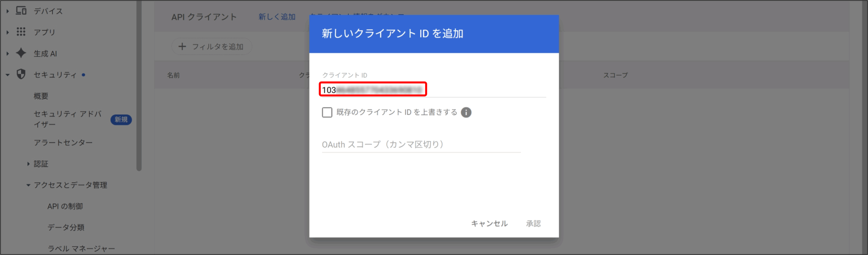The width and height of the screenshot is (868, 255).
Task: Collapse the セキュリティ section arrow
Action: [x=7, y=75]
